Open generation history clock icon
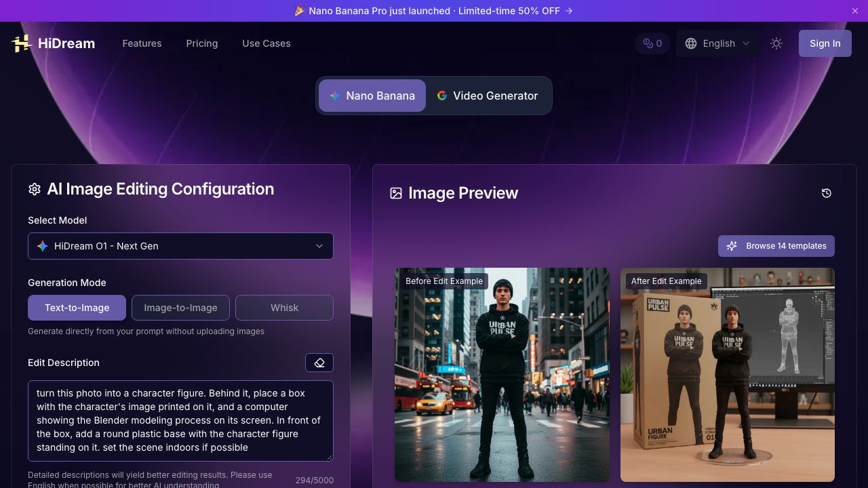This screenshot has width=868, height=488. coord(826,193)
